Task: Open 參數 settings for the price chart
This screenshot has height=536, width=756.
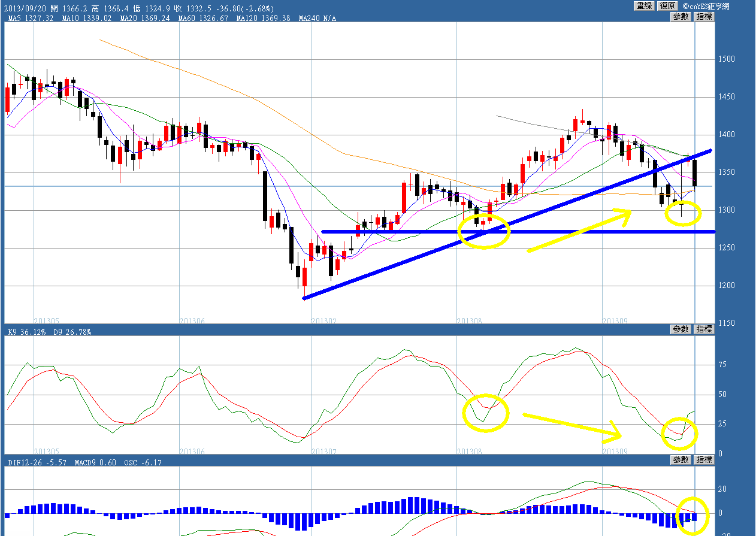Action: (681, 17)
